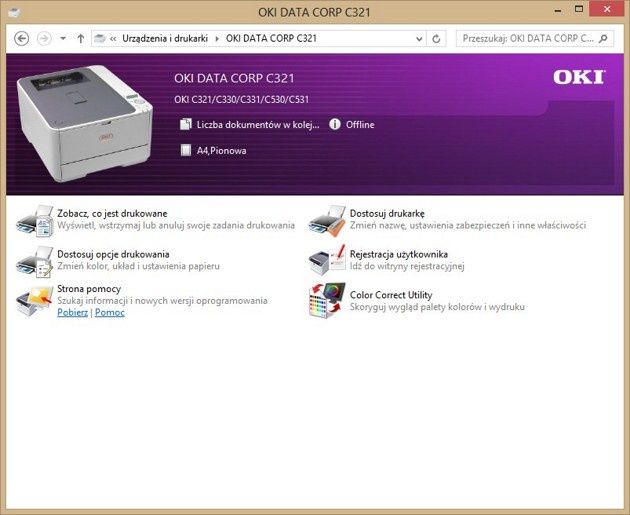Viewport: 630px width, 515px height.
Task: Select Liczba dokumentów w kolejce text
Action: pos(258,125)
